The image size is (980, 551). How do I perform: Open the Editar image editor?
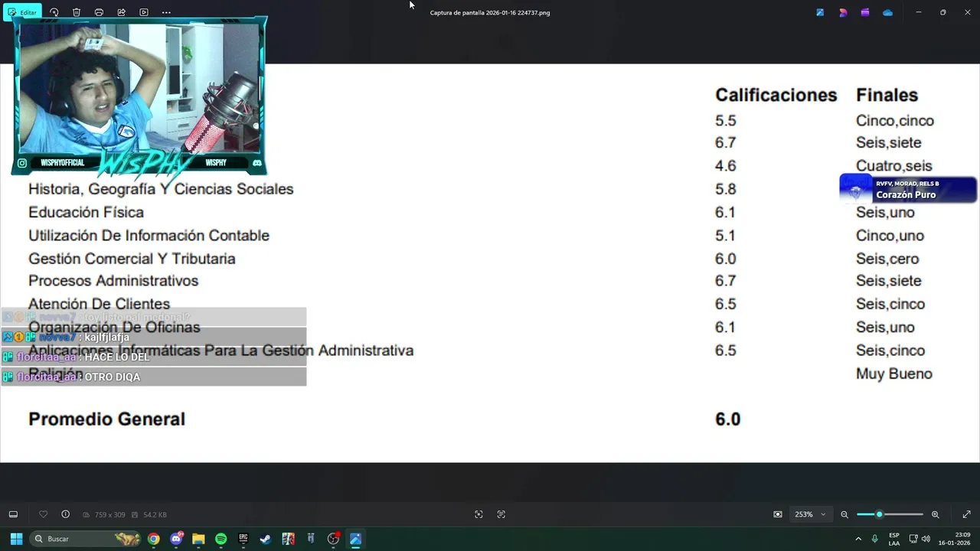[x=22, y=12]
